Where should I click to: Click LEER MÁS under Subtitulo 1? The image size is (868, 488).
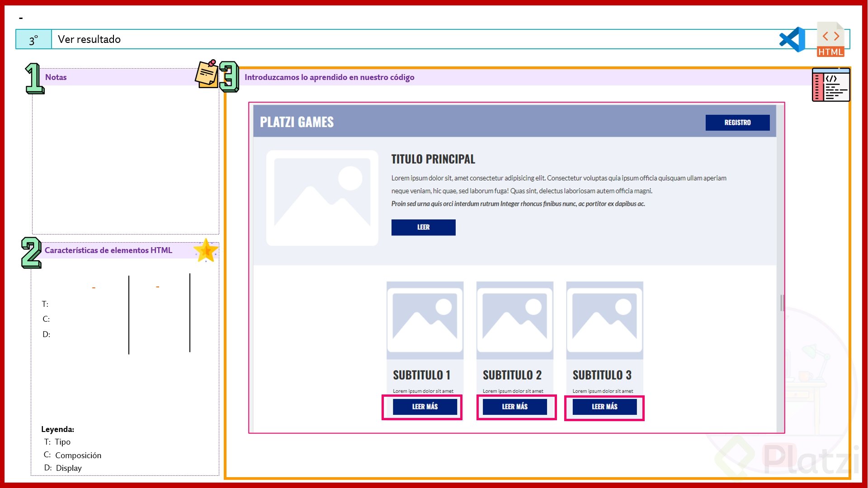click(x=425, y=407)
